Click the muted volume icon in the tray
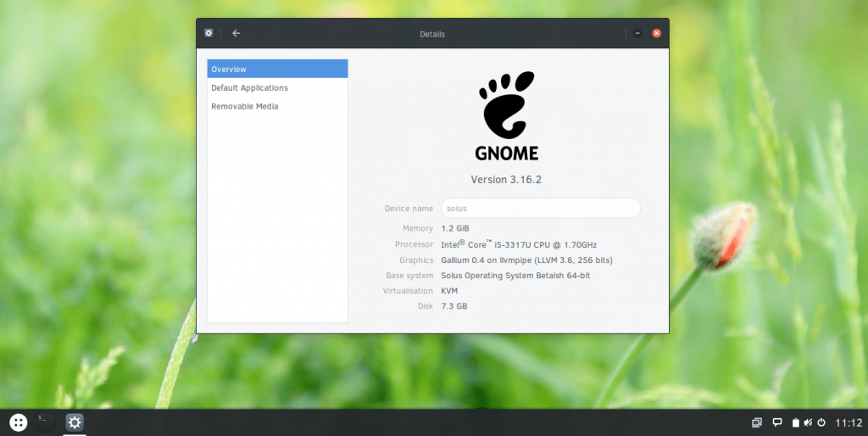Screen dimensions: 868x436 click(x=808, y=422)
